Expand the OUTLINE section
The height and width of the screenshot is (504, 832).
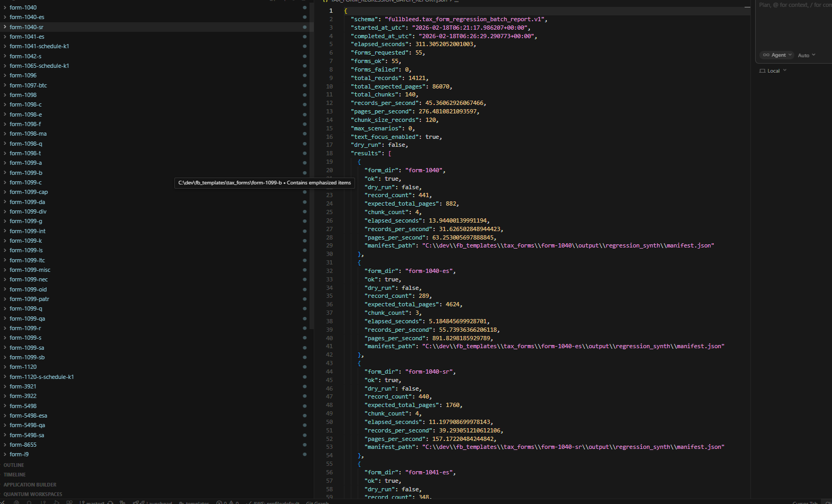click(14, 465)
